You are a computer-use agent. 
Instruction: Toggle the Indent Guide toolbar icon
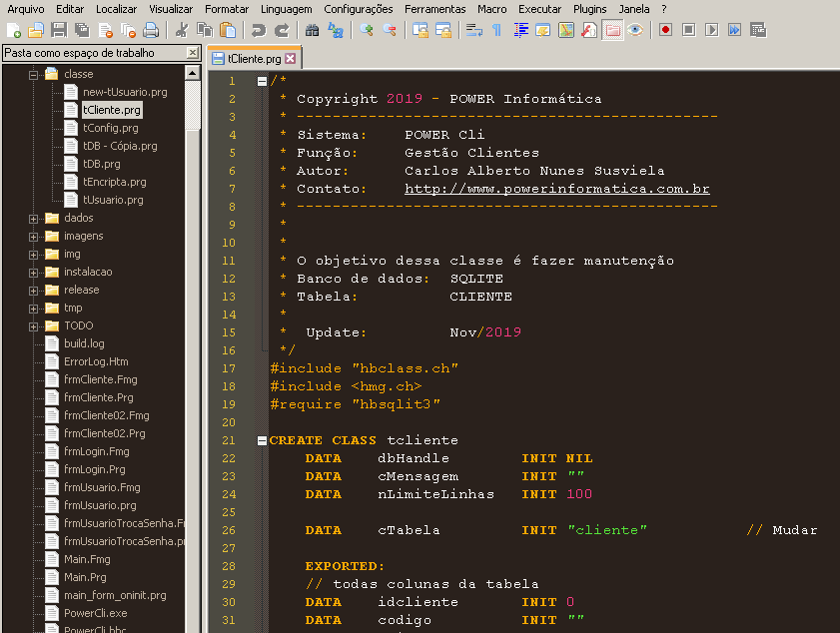tap(520, 30)
